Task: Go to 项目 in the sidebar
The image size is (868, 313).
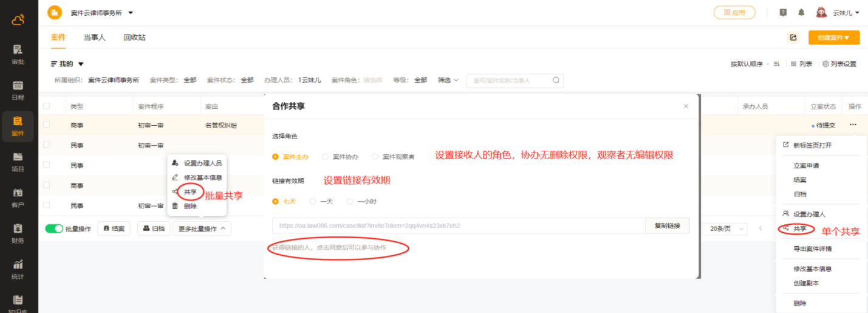Action: coord(18,162)
